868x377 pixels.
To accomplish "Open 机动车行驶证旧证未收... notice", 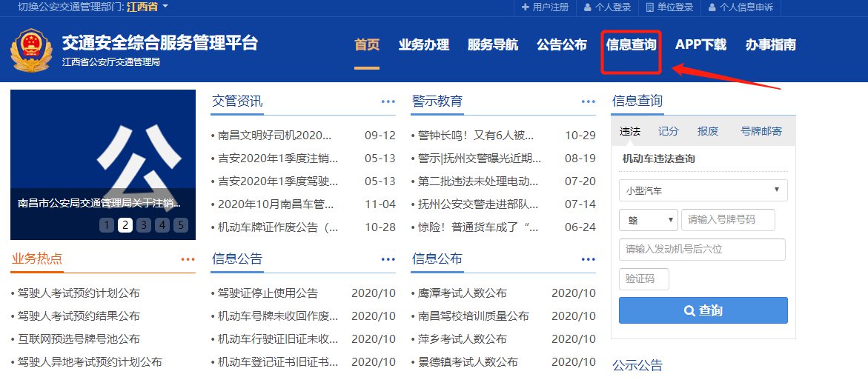I will 277,339.
